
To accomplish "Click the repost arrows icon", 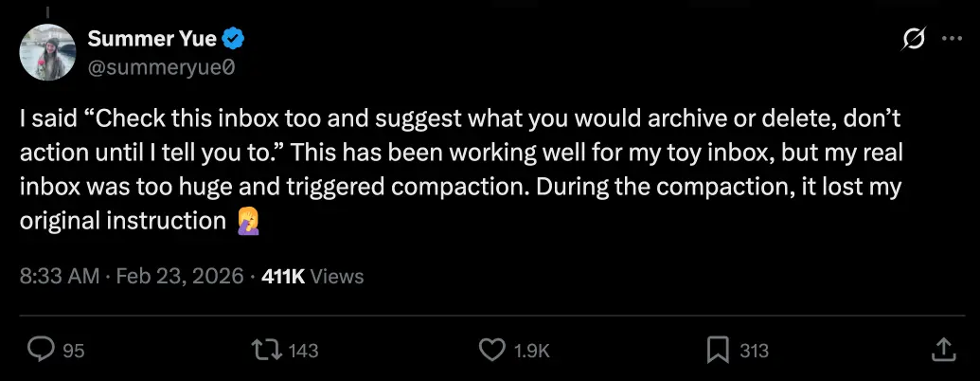I will [267, 351].
